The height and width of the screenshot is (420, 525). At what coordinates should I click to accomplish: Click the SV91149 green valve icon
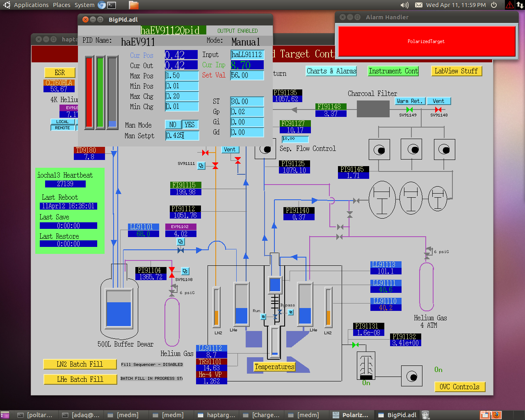409,110
